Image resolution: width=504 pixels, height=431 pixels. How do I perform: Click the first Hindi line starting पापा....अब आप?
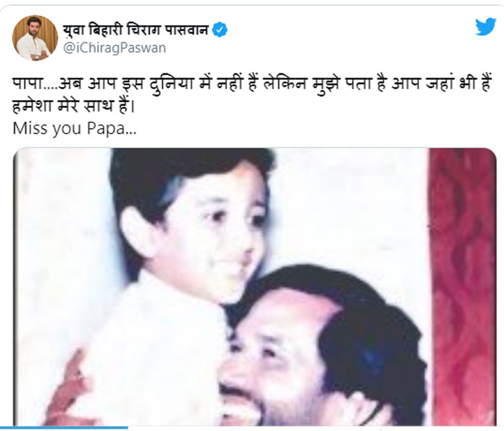pos(252,84)
